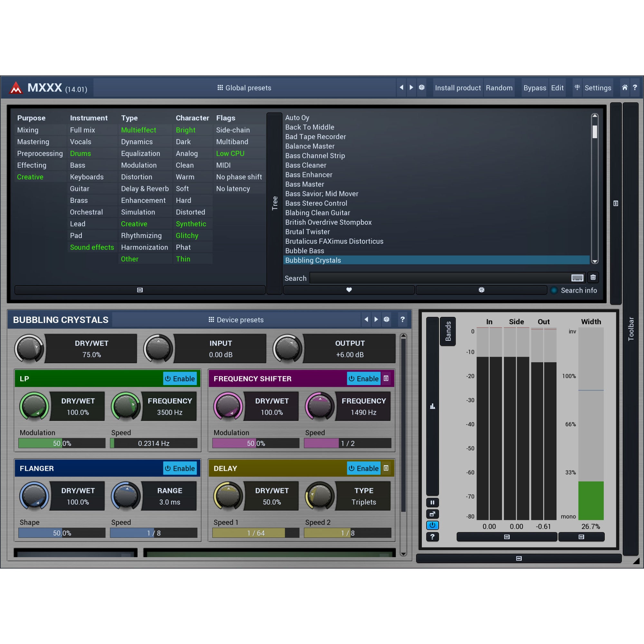644x644 pixels.
Task: Click the dice button under the preset list
Action: [x=481, y=290]
